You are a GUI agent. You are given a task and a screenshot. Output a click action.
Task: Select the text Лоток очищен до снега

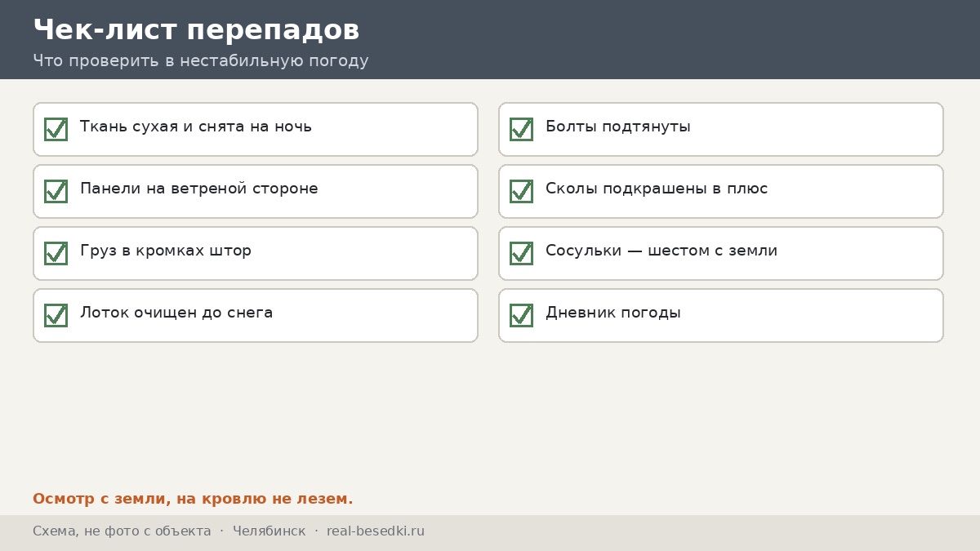point(176,313)
